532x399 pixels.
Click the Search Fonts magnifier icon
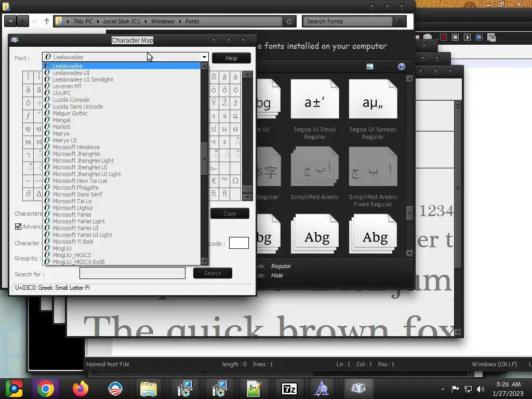click(400, 21)
